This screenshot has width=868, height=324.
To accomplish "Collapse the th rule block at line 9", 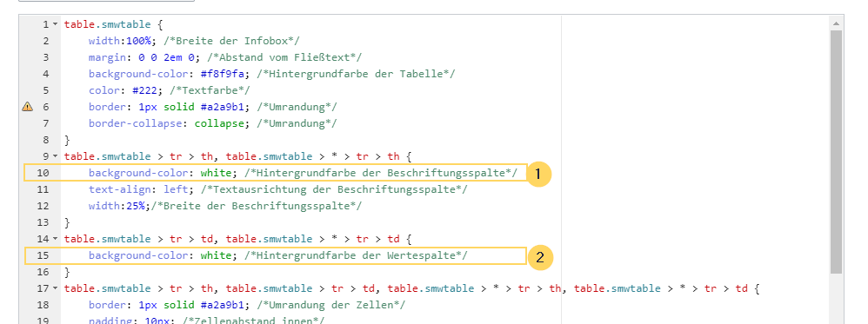I will [x=55, y=156].
